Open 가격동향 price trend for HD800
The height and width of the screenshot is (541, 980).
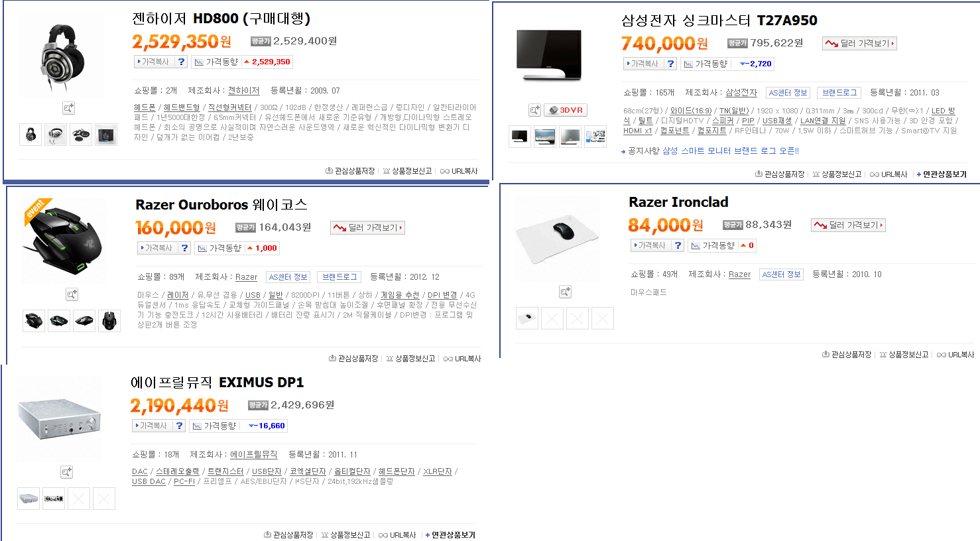pos(216,62)
